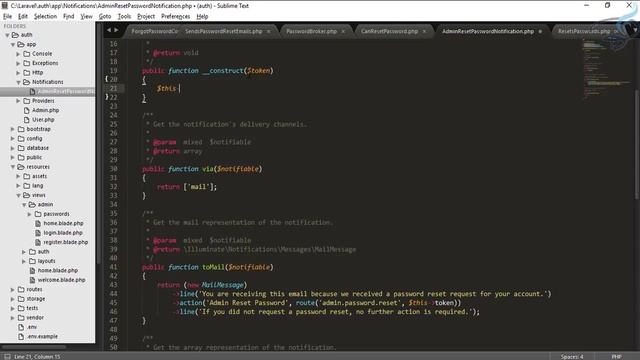This screenshot has width=640, height=360.
Task: Click the fold marker on line 20
Action: (107, 79)
